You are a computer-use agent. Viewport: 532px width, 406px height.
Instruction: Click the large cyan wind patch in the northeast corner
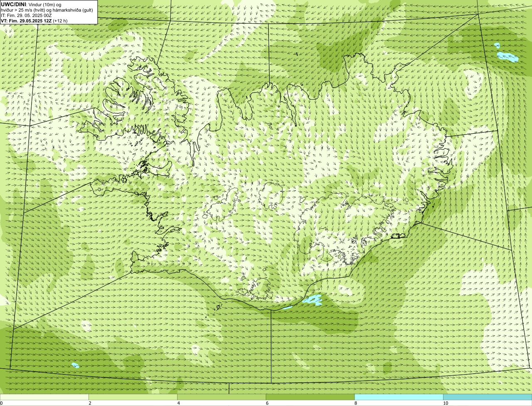click(x=508, y=56)
